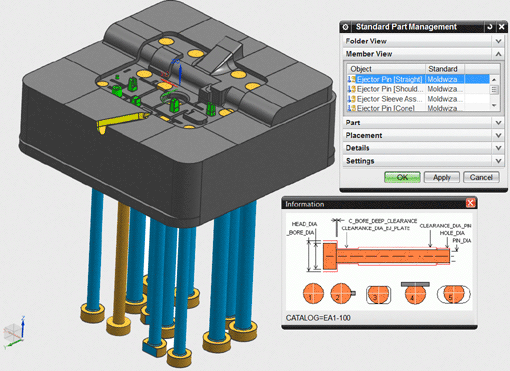
Task: Close the Information window
Action: (x=470, y=203)
